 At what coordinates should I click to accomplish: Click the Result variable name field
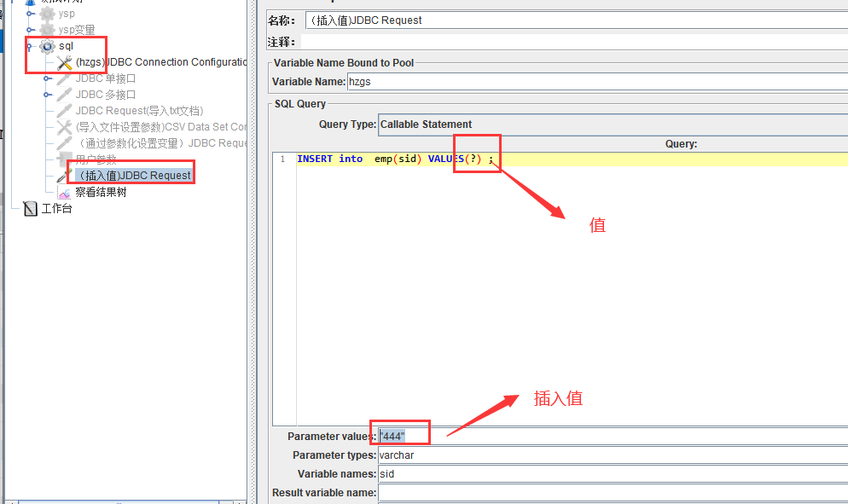tap(613, 493)
